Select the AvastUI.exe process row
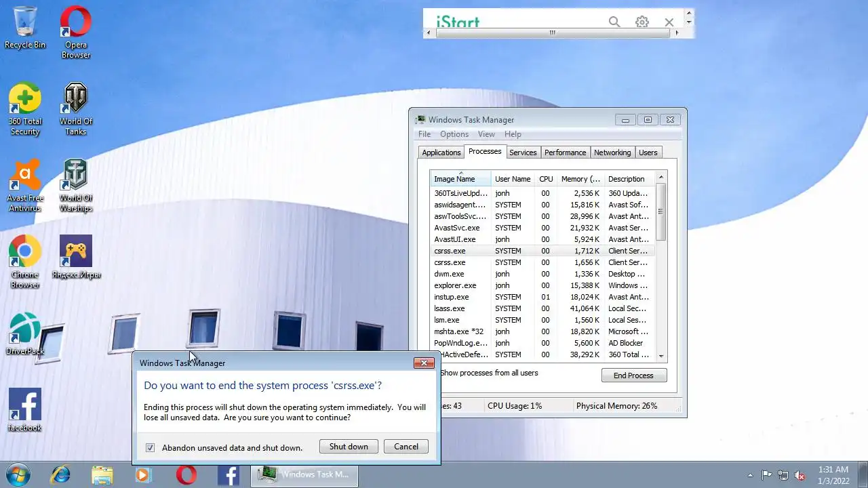The image size is (868, 488). point(542,239)
